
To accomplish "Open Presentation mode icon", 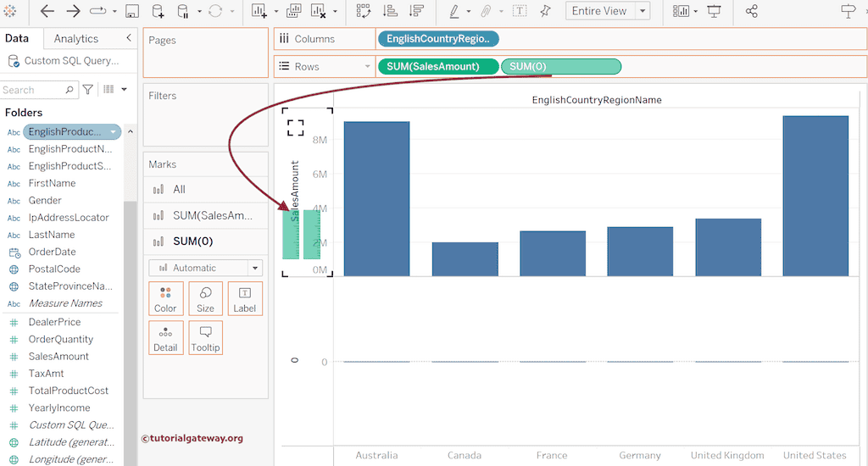I will point(714,11).
